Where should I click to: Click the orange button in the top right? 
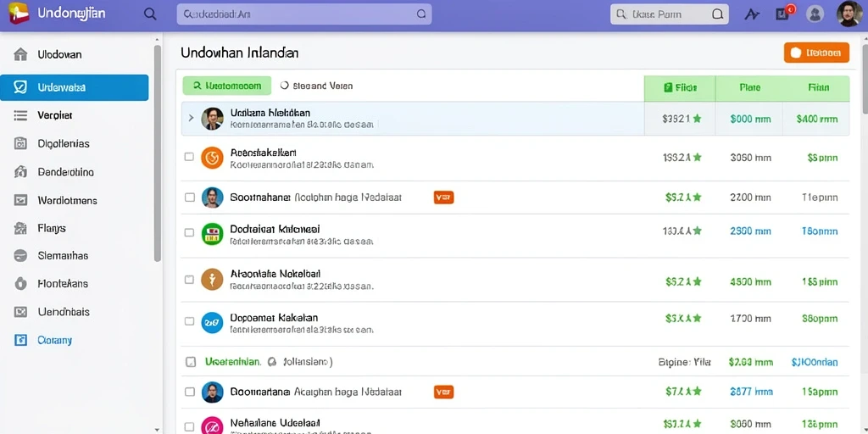click(x=816, y=53)
